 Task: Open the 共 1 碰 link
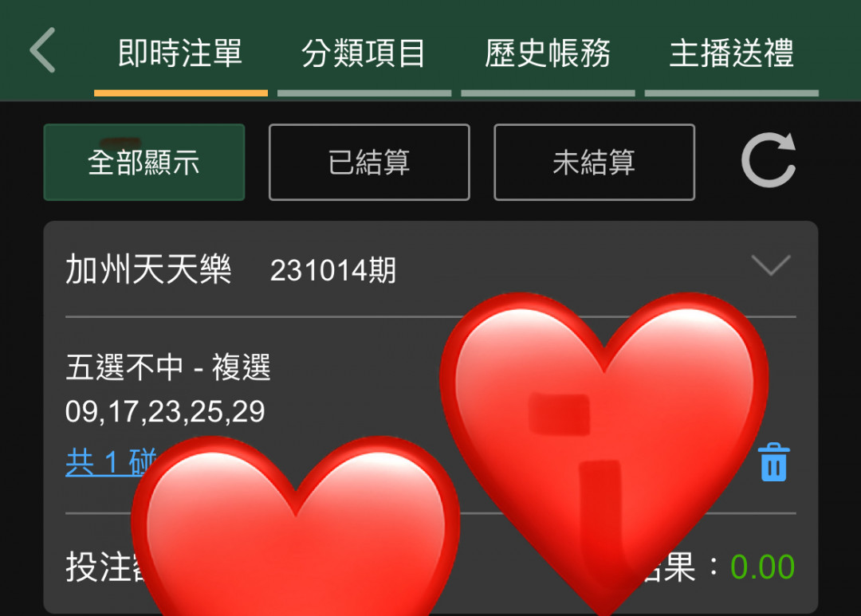click(112, 462)
